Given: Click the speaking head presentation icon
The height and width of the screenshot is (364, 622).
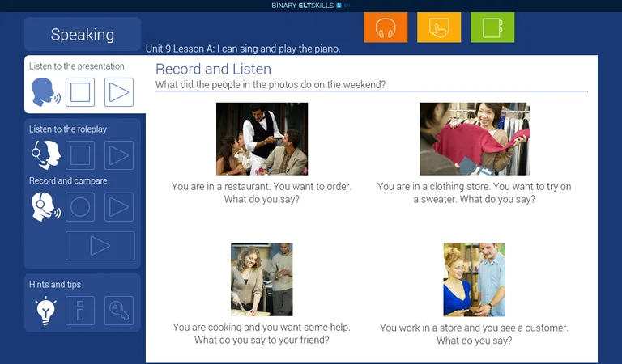Looking at the screenshot, I should [x=45, y=92].
